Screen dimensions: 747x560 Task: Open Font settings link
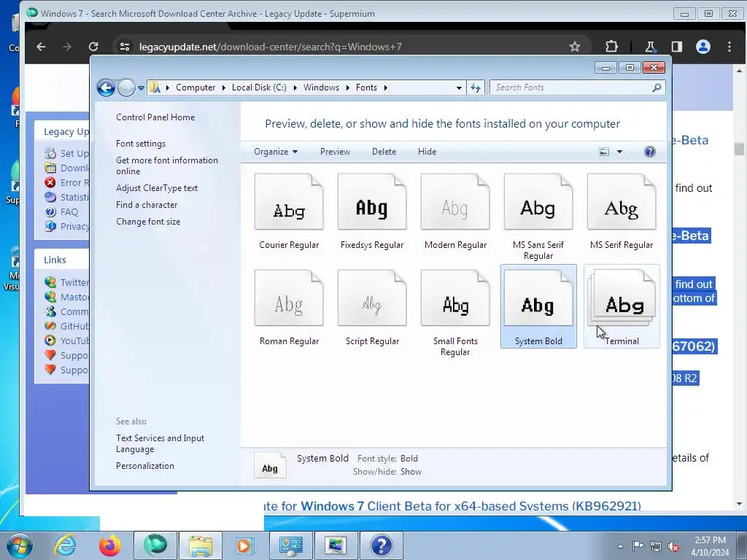pyautogui.click(x=141, y=144)
